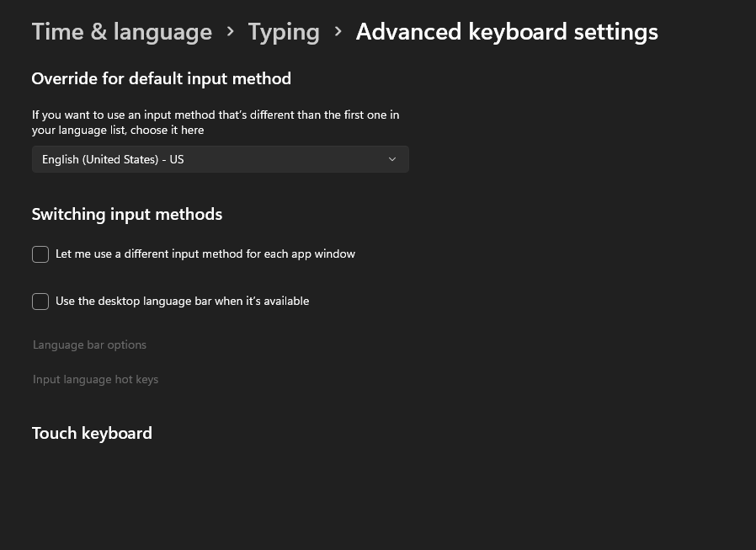This screenshot has height=550, width=756.
Task: Open the Language bar options link
Action: click(89, 344)
